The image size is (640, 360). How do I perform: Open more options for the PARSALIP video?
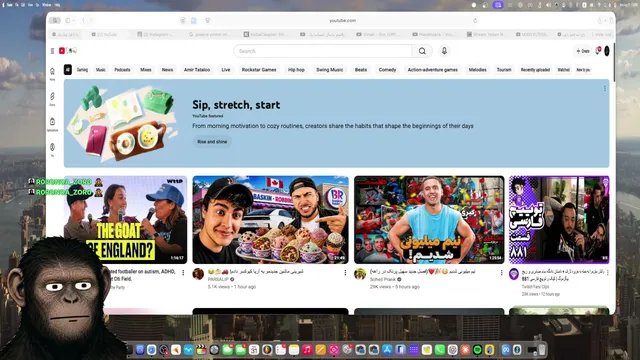point(345,272)
